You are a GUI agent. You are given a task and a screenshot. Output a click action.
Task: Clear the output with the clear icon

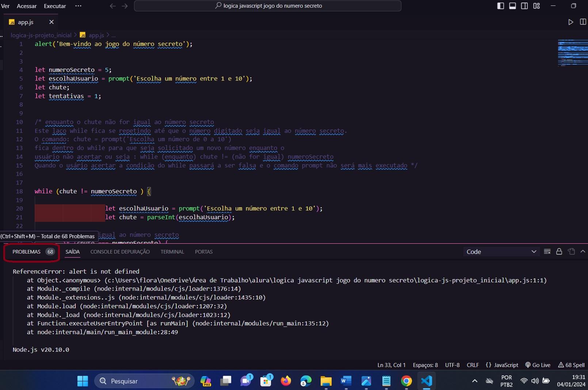[547, 251]
